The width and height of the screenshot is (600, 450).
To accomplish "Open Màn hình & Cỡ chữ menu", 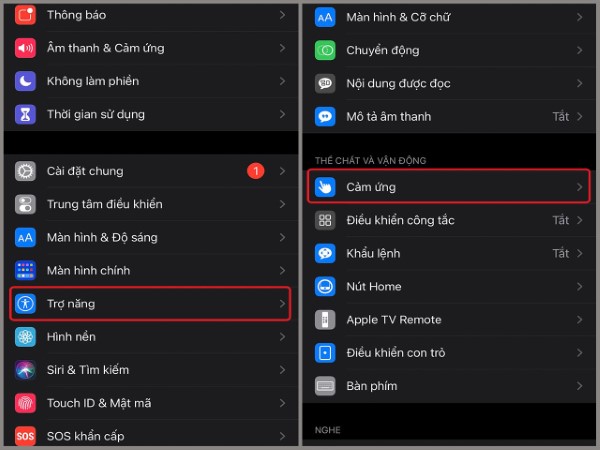I will point(451,17).
